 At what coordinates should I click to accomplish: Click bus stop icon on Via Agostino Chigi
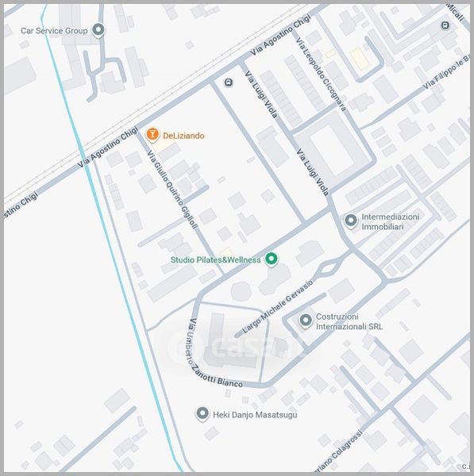click(x=229, y=83)
